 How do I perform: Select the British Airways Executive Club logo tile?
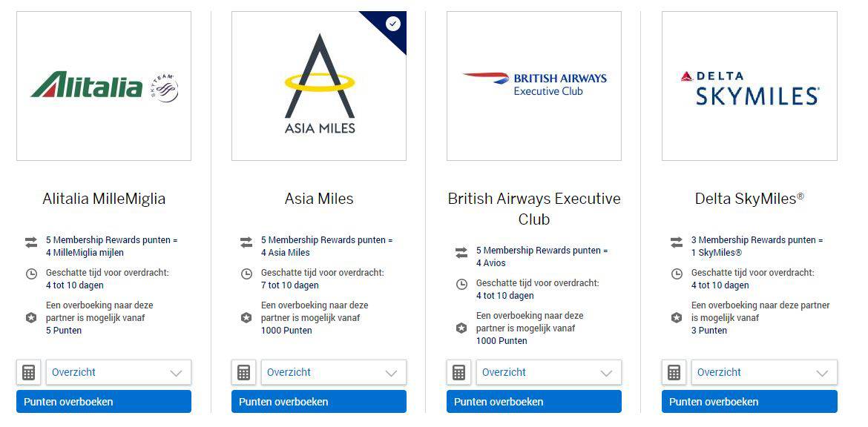click(534, 86)
